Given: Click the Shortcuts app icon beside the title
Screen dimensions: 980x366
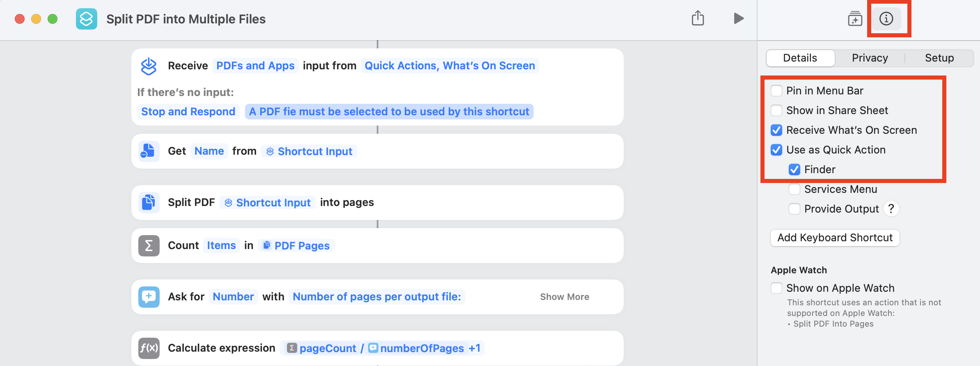Looking at the screenshot, I should coord(87,19).
